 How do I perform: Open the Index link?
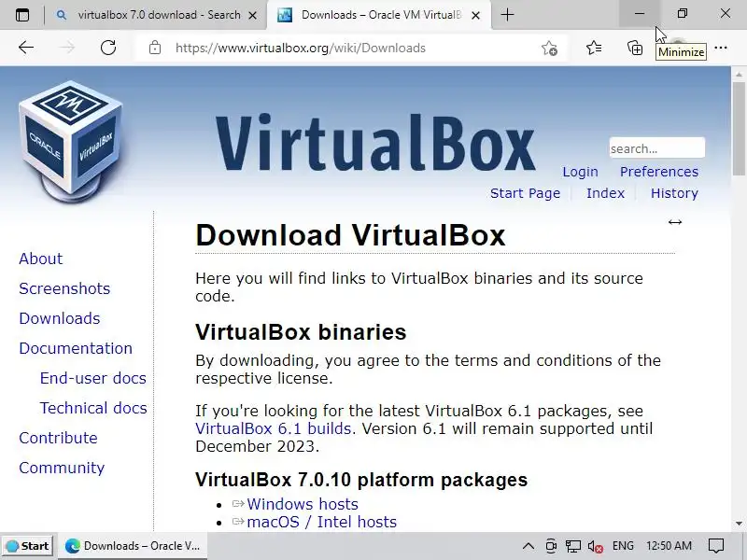point(605,193)
